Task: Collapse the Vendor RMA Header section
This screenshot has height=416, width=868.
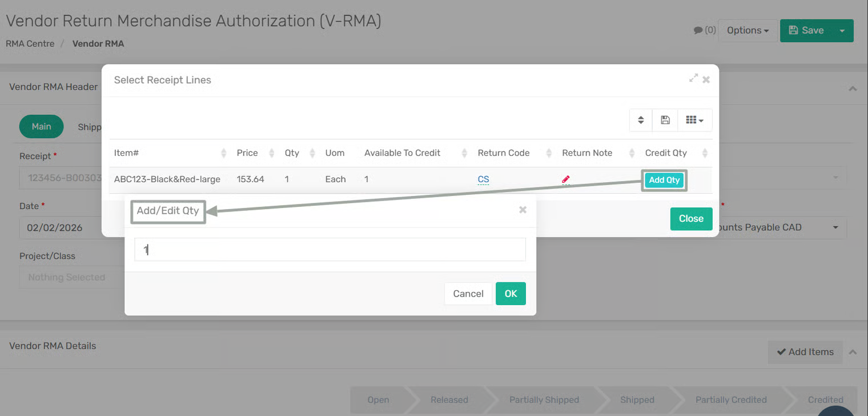Action: [x=852, y=89]
